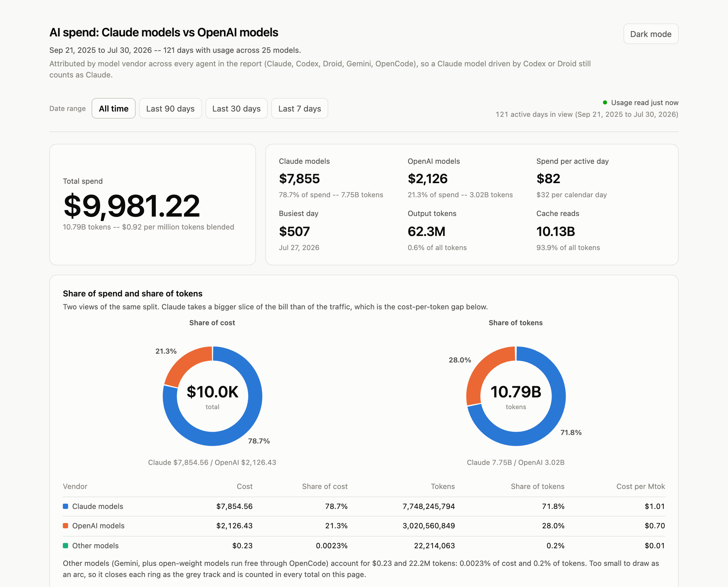Click the Claude models $7,855 stat
The image size is (728, 587).
tap(299, 178)
